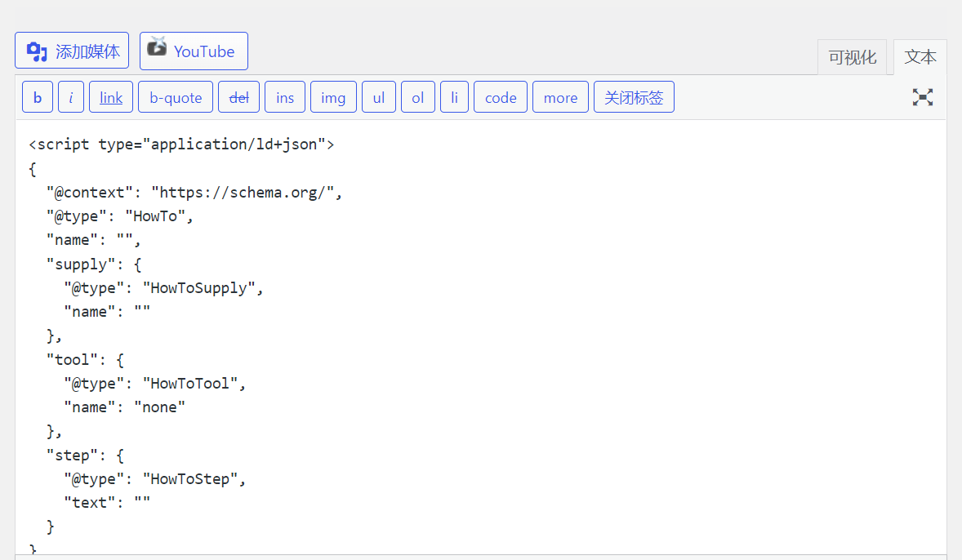Add an image using the img icon
The width and height of the screenshot is (962, 560).
pos(332,96)
